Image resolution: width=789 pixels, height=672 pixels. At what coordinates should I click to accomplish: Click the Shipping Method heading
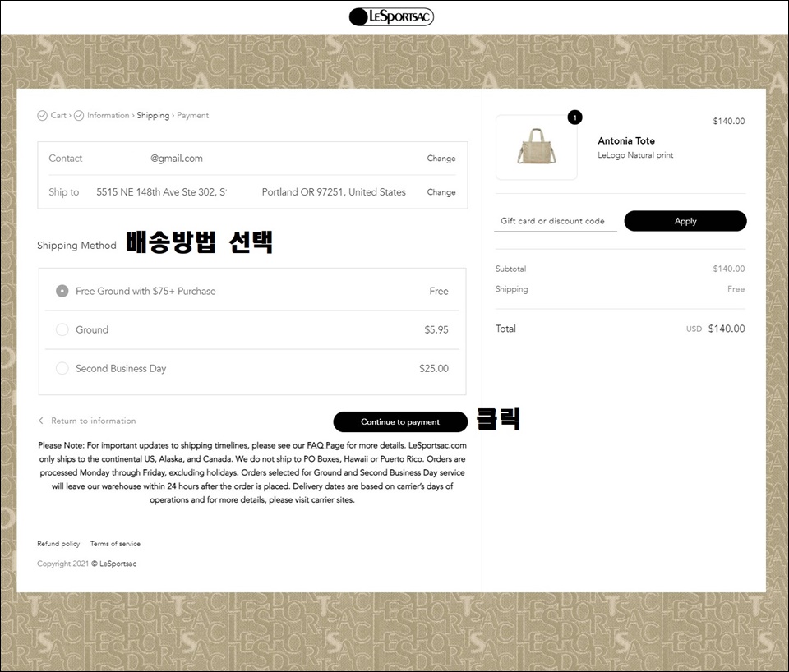pyautogui.click(x=76, y=246)
